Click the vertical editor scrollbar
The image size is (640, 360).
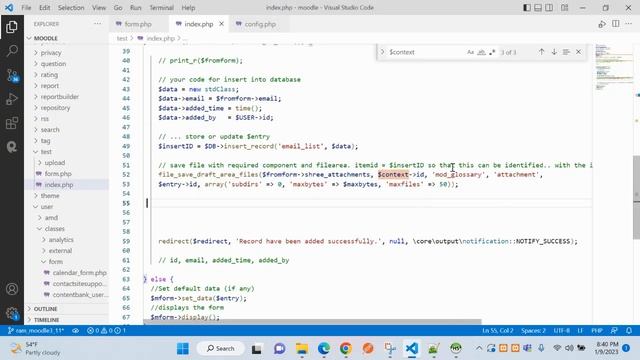point(636,197)
